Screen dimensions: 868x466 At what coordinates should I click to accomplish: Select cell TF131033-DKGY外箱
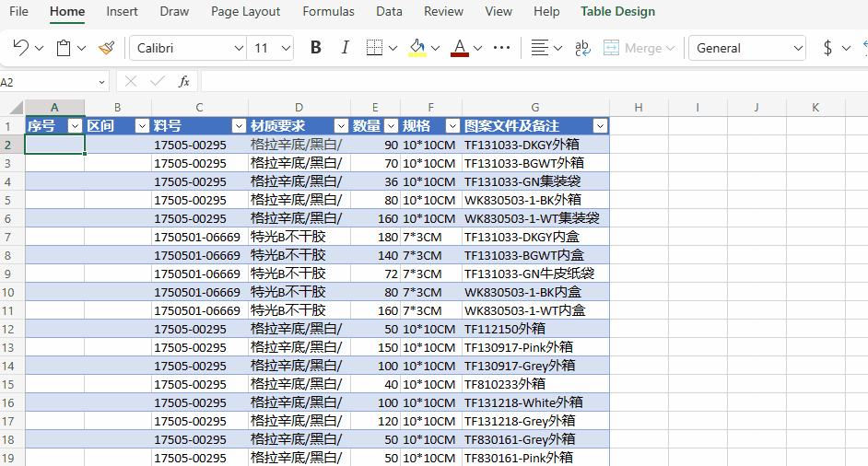(535, 145)
